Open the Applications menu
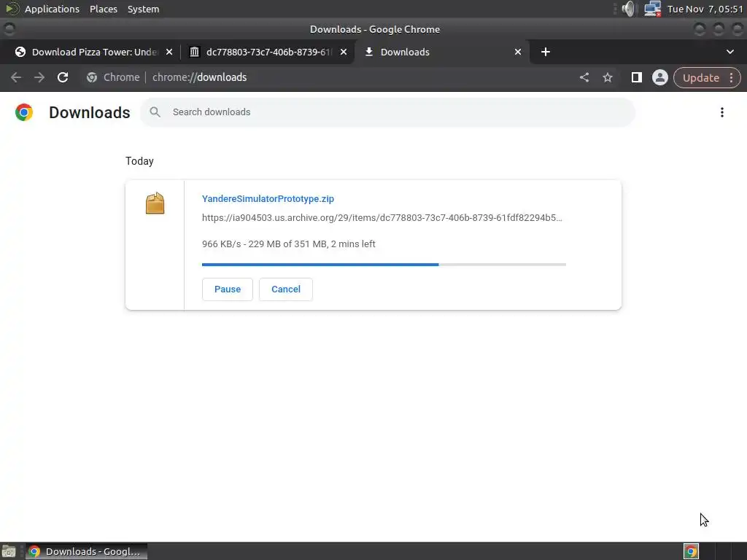The width and height of the screenshot is (747, 560). click(x=52, y=9)
